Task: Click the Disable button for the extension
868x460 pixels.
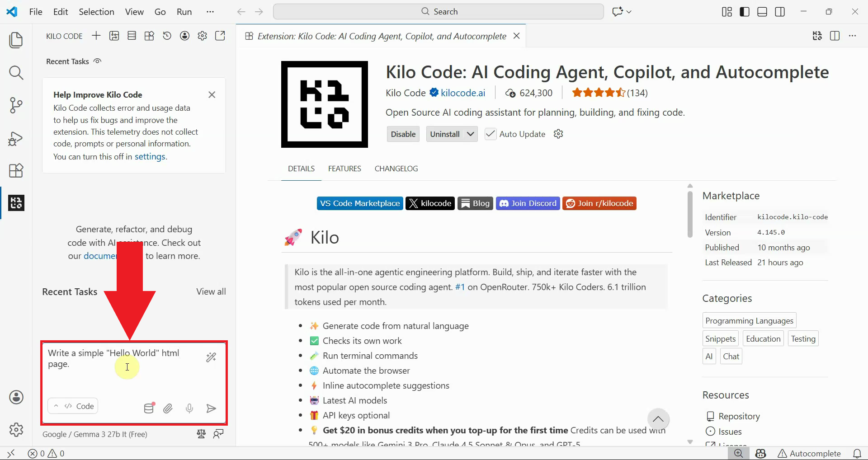Action: 403,134
